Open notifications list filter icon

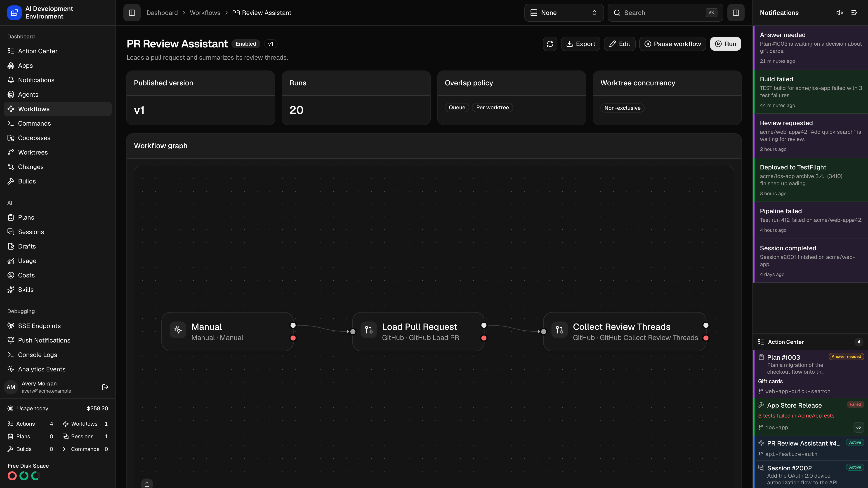point(854,13)
